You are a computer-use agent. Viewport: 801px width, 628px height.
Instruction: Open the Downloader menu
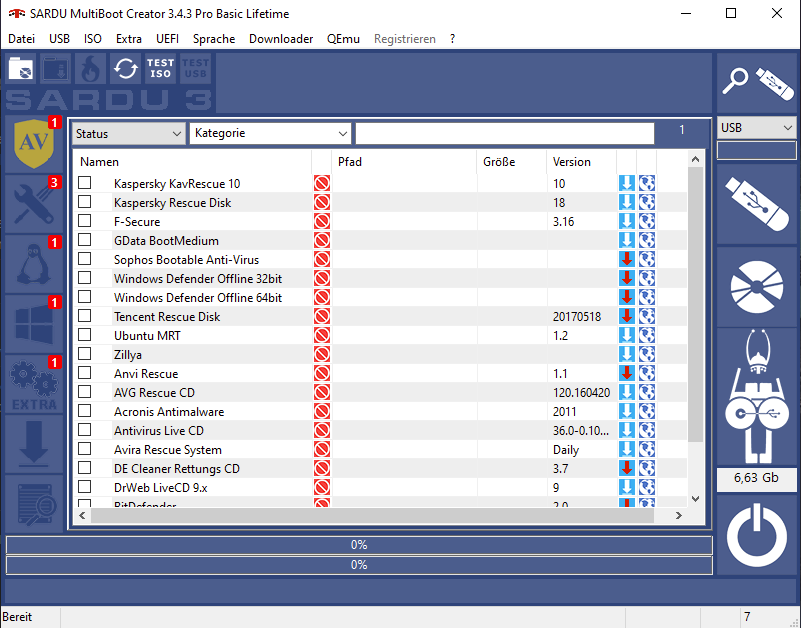pos(281,39)
